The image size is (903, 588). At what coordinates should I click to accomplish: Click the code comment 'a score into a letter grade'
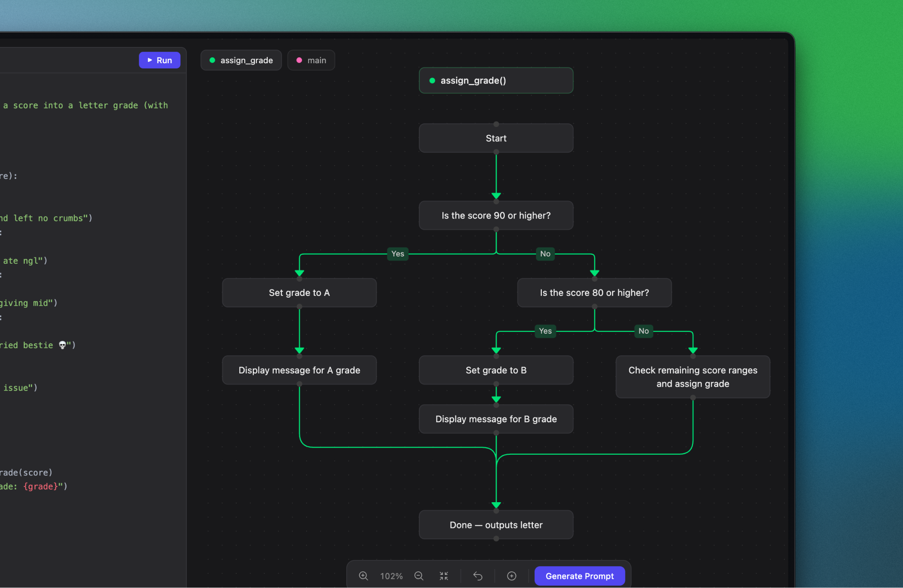click(x=70, y=105)
